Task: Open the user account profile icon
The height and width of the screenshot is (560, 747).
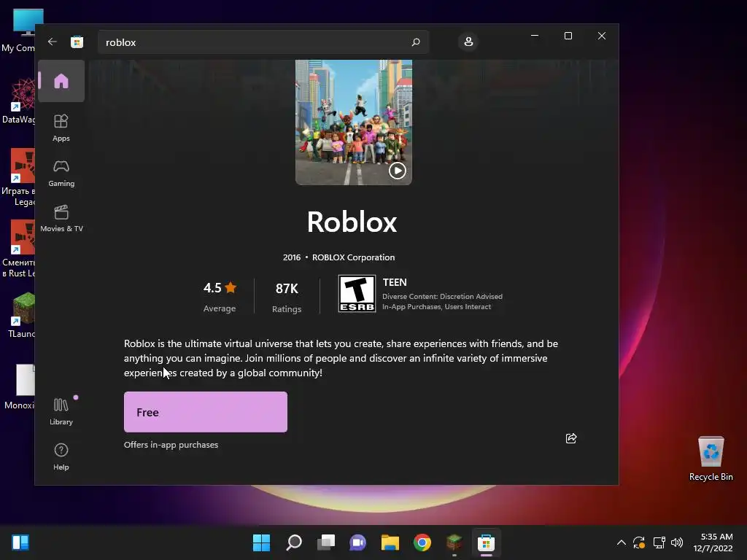Action: coord(468,42)
